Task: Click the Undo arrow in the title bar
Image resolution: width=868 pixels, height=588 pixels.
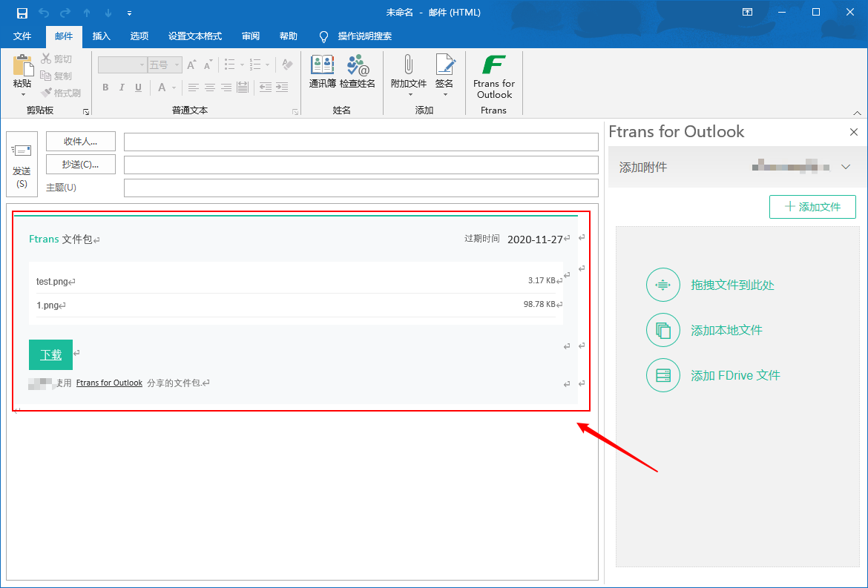Action: tap(45, 12)
